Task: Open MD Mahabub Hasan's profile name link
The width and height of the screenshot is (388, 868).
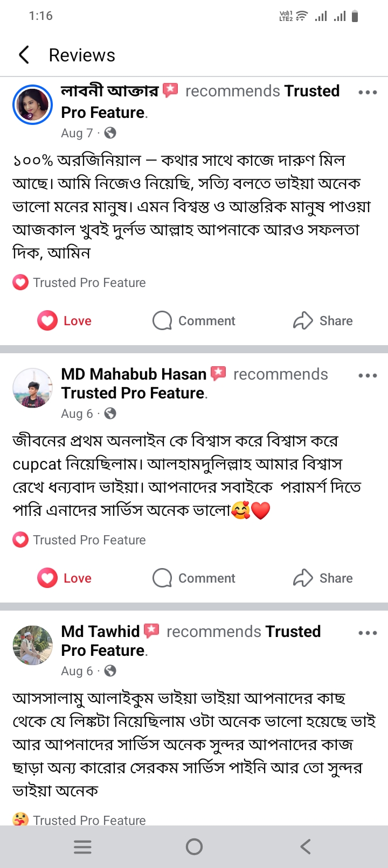Action: coord(134,374)
